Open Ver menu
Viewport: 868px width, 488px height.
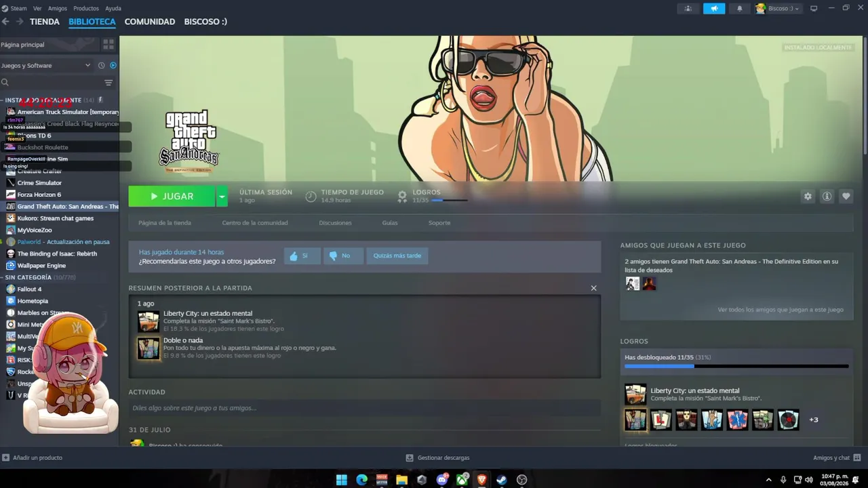(37, 8)
